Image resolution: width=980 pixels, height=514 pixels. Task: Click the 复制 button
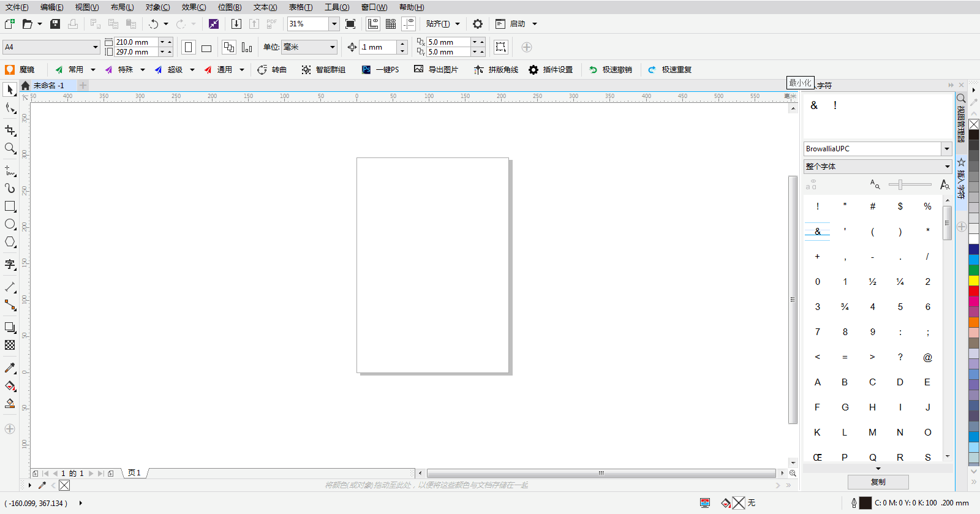point(878,482)
